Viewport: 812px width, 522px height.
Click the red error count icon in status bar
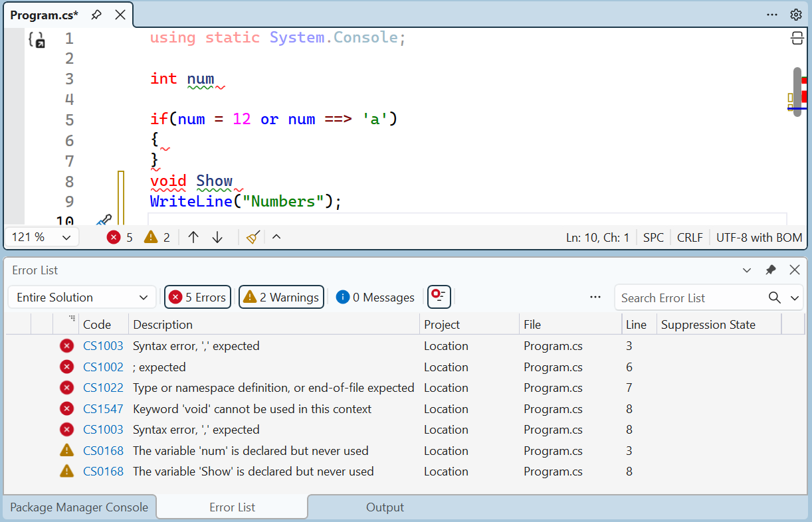pos(114,237)
